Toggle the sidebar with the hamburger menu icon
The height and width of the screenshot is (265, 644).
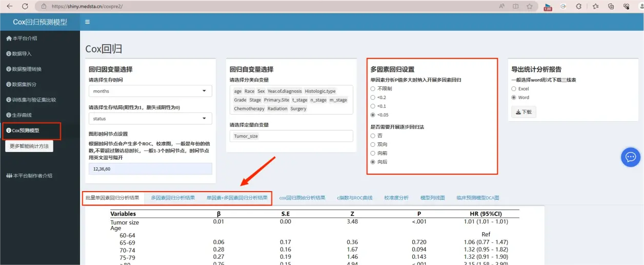tap(88, 22)
